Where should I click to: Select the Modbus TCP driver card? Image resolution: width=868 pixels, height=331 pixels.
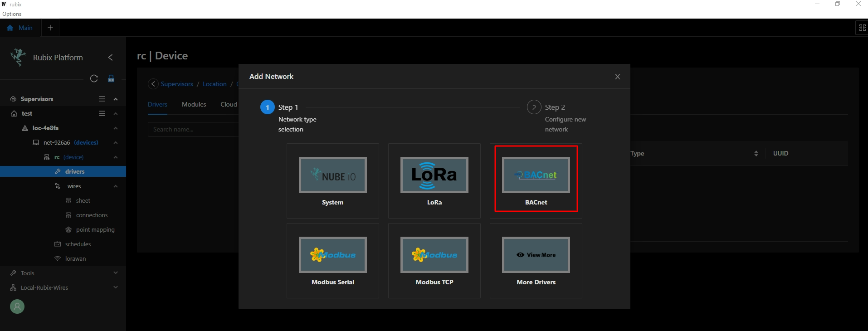(x=434, y=261)
